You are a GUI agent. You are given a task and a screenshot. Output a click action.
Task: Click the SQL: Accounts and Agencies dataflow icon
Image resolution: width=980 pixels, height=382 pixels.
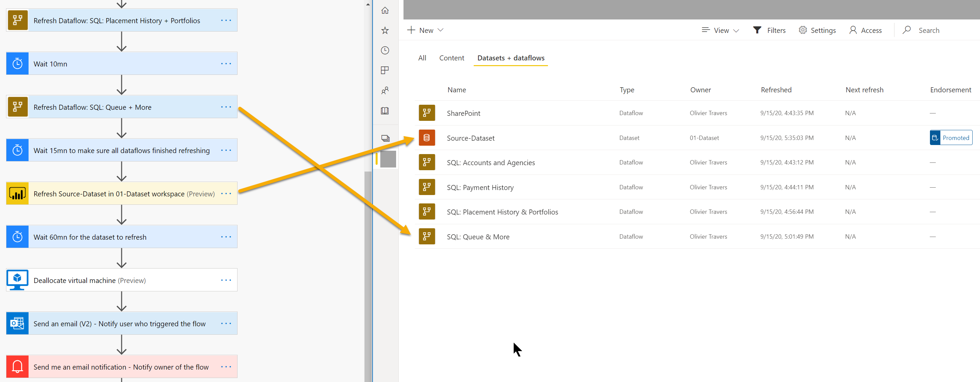click(427, 162)
